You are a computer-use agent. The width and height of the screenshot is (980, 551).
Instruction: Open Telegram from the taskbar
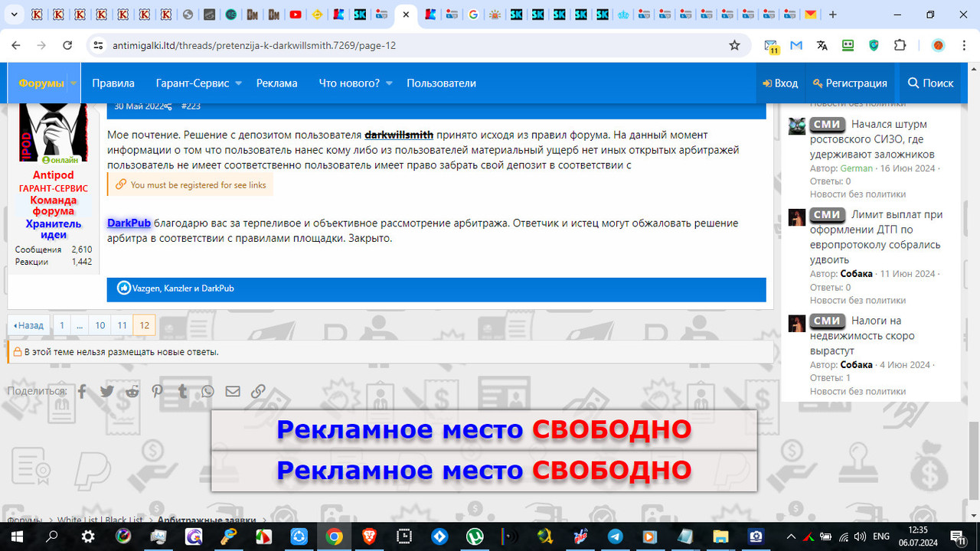click(x=616, y=537)
